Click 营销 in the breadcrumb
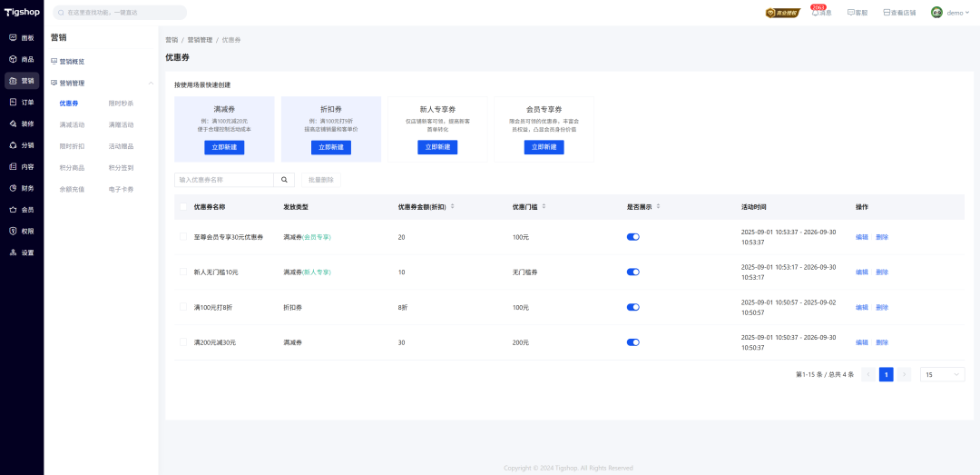Viewport: 980px width, 475px height. pos(171,40)
